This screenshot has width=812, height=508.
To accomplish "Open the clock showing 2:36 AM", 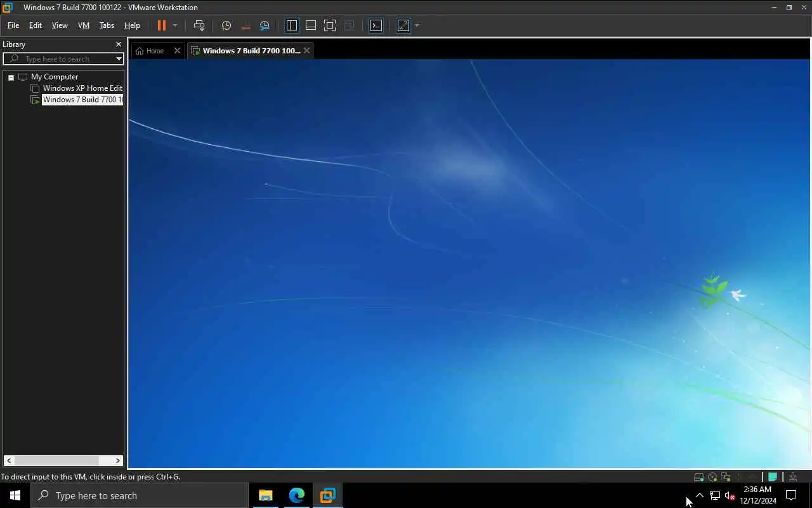I will (x=758, y=495).
